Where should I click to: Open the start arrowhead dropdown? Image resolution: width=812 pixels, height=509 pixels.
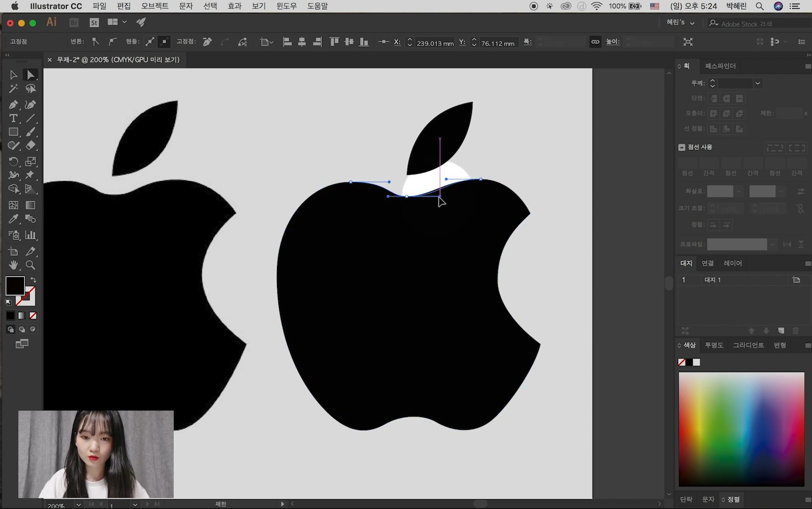click(x=739, y=191)
